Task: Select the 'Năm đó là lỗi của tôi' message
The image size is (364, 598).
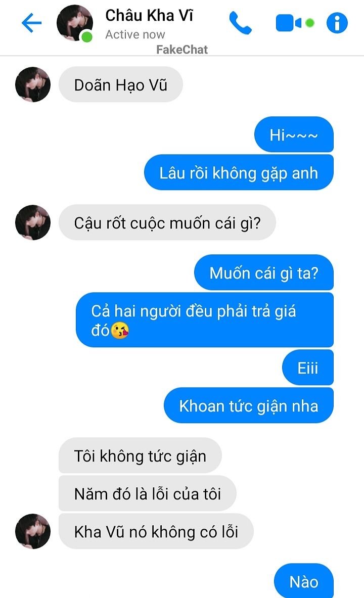Action: point(147,493)
